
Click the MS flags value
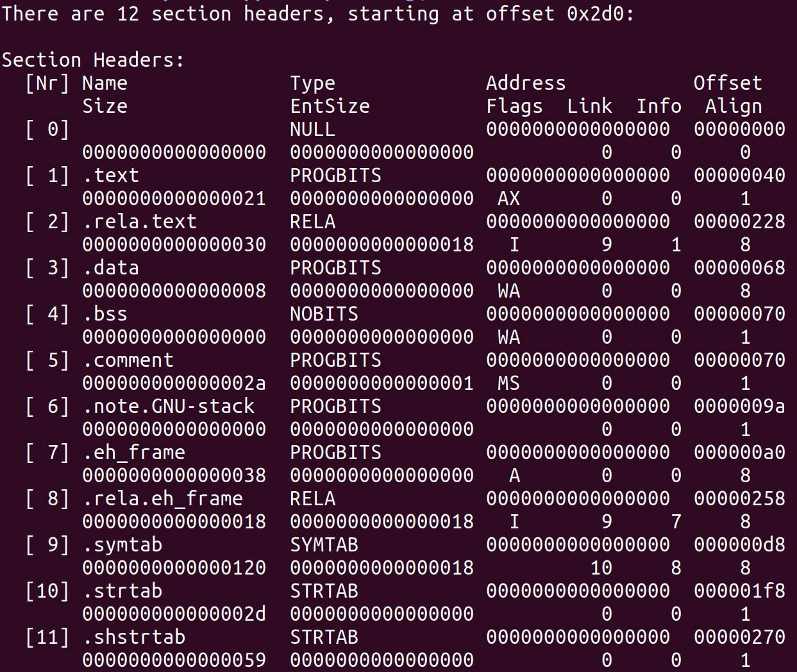tap(508, 383)
